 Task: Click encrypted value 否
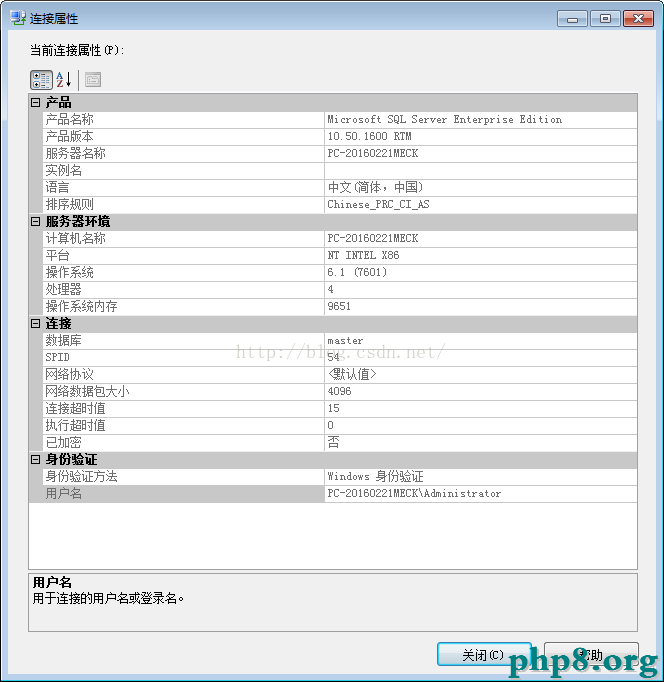(x=334, y=442)
